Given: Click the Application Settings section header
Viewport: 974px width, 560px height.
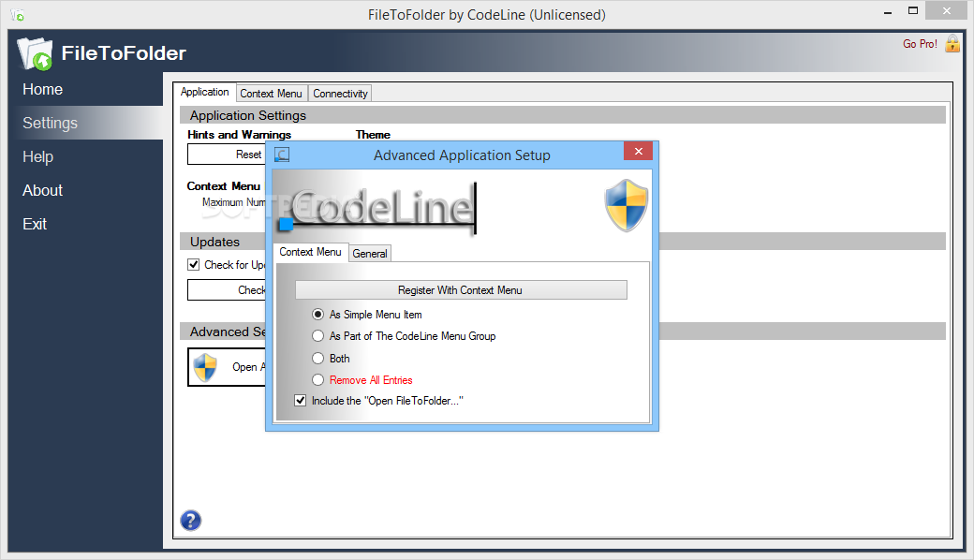Looking at the screenshot, I should click(x=563, y=115).
